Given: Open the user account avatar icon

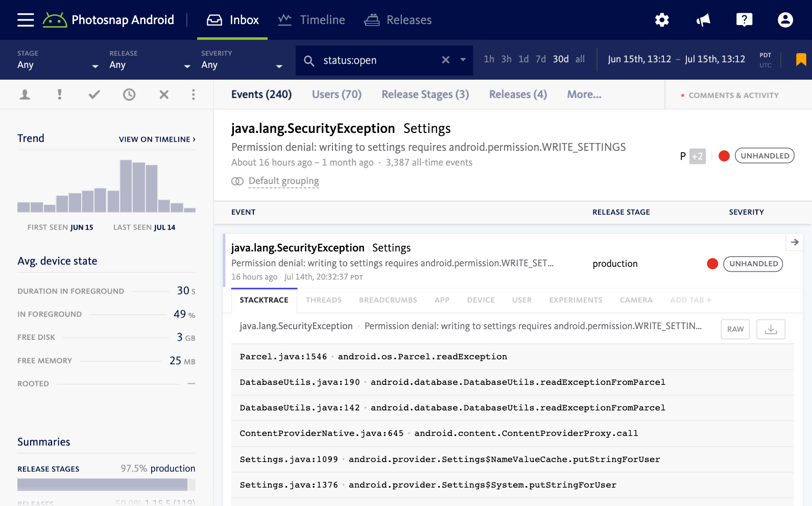Looking at the screenshot, I should click(785, 20).
